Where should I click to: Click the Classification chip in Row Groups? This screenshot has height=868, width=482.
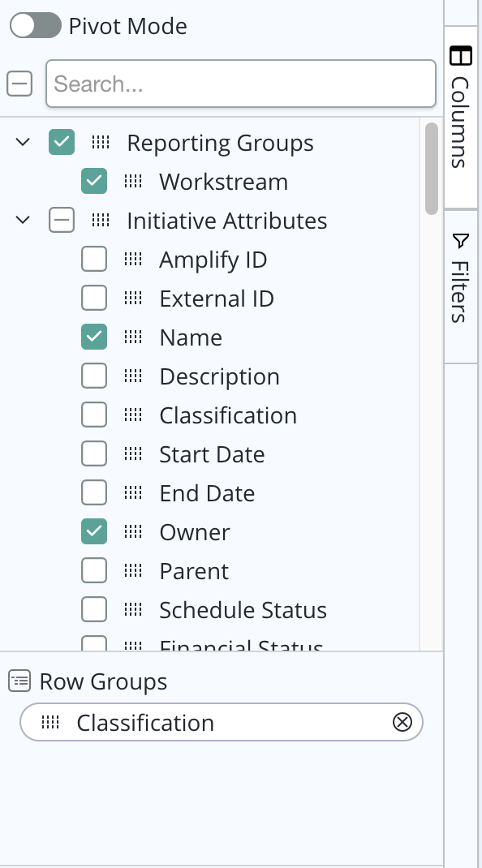(222, 722)
